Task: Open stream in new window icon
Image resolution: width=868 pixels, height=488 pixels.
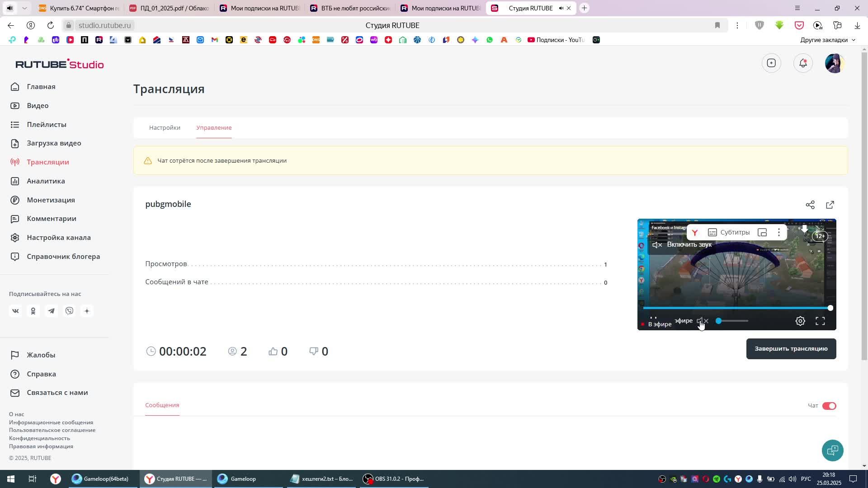Action: [x=830, y=205]
